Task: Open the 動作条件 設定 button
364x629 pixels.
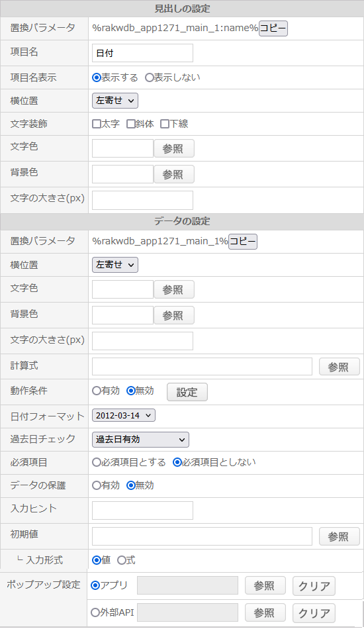Action: [187, 392]
